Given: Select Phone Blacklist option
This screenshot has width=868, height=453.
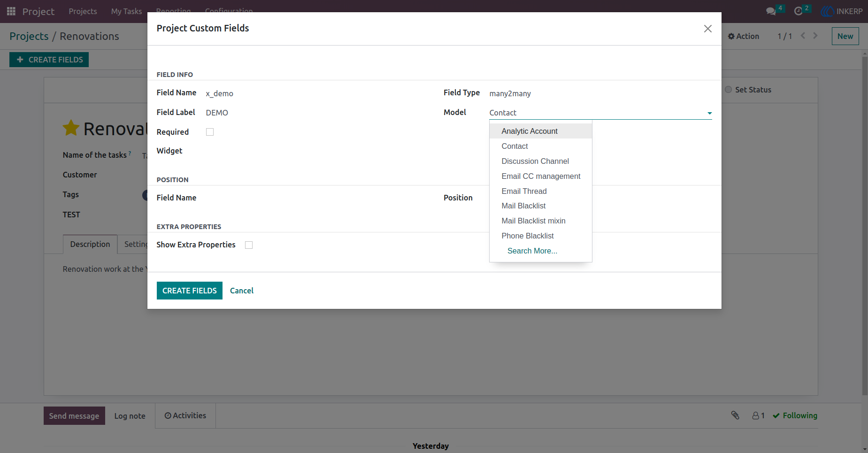Looking at the screenshot, I should tap(541, 236).
